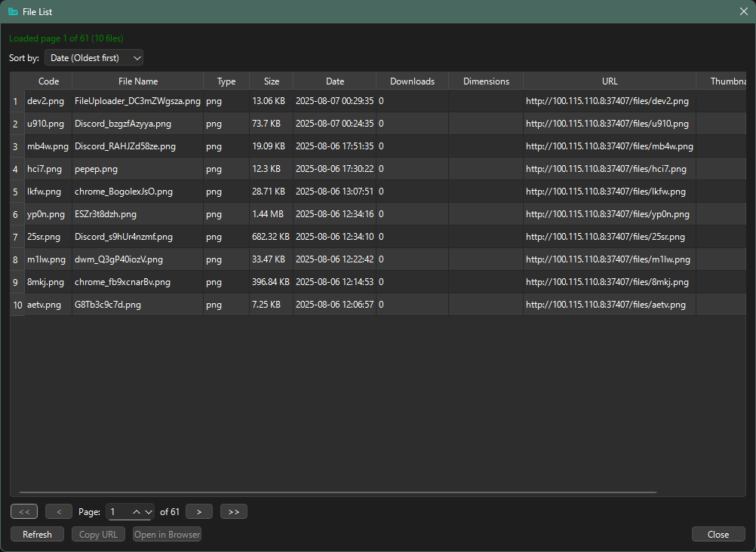The height and width of the screenshot is (552, 756).
Task: Jump to the last page with >> button
Action: pyautogui.click(x=234, y=512)
